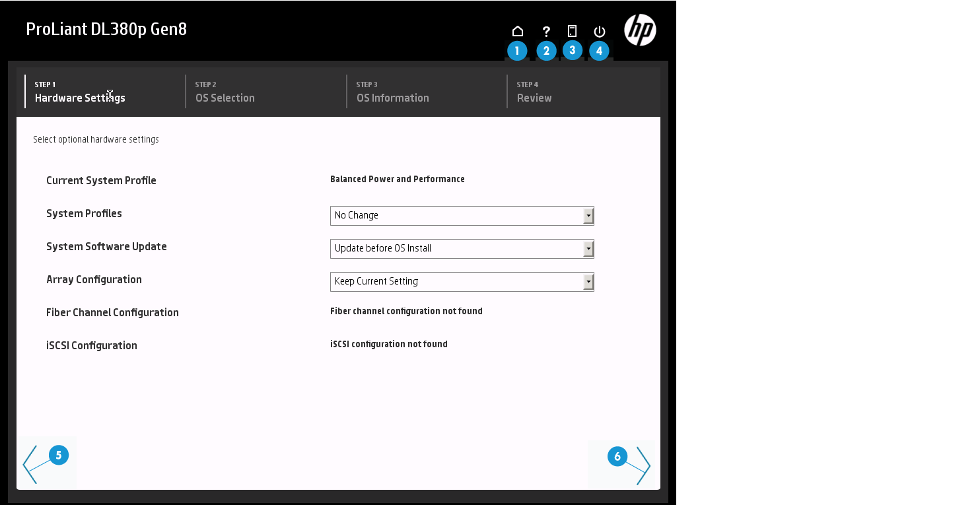Select the Step 4 Review tab
The width and height of the screenshot is (980, 505).
pyautogui.click(x=583, y=91)
